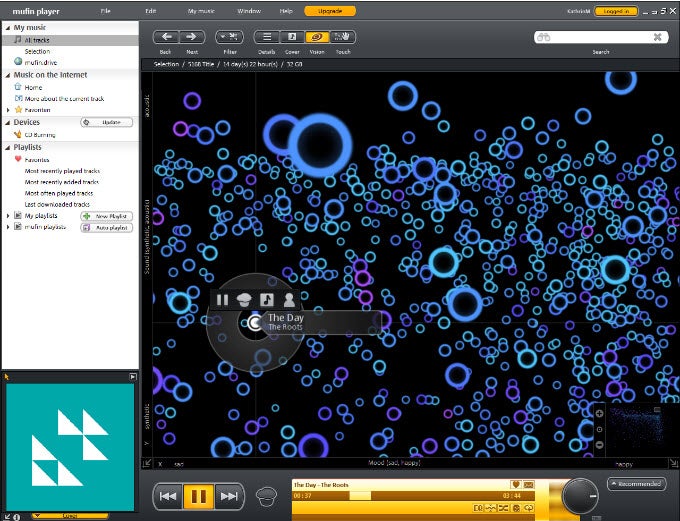Switch to Cover view
Screen dimensions: 680x521
click(x=292, y=37)
